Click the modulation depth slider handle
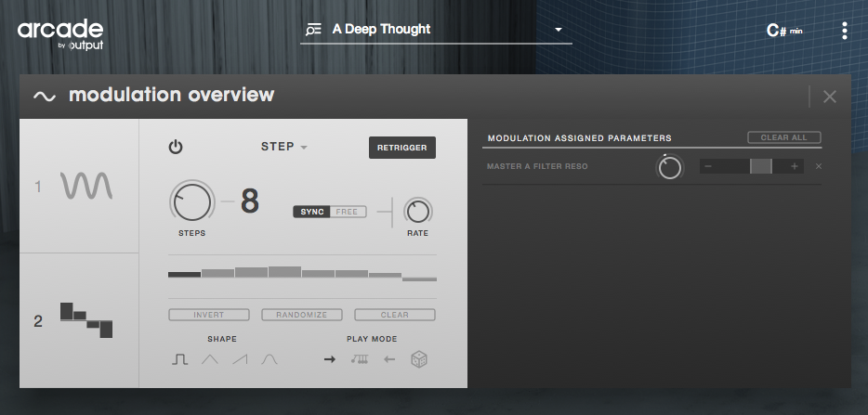The height and width of the screenshot is (415, 868). [x=761, y=166]
